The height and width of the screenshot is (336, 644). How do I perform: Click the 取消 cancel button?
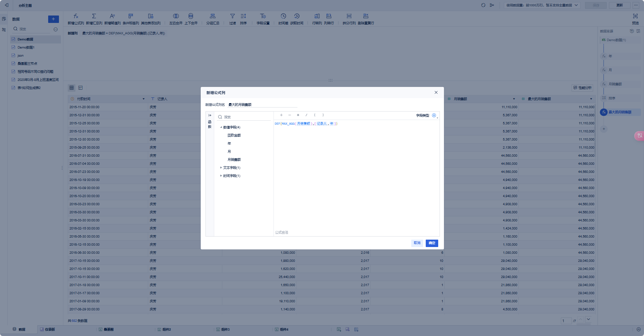(x=417, y=243)
